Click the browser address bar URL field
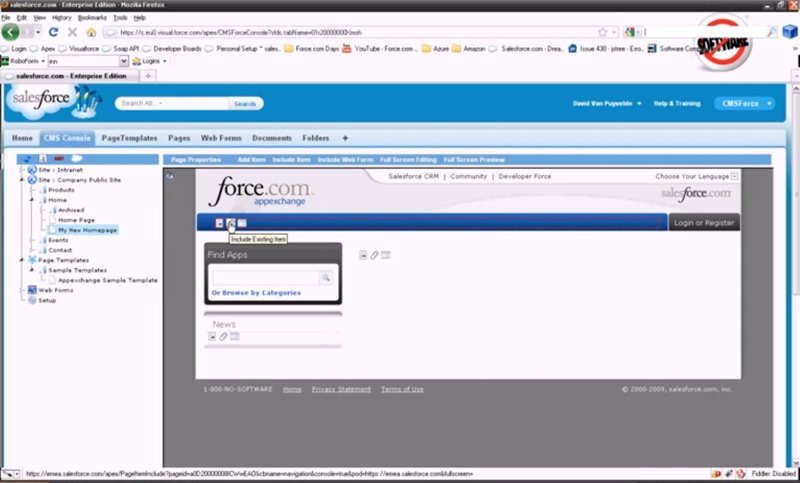This screenshot has width=800, height=483. click(357, 32)
